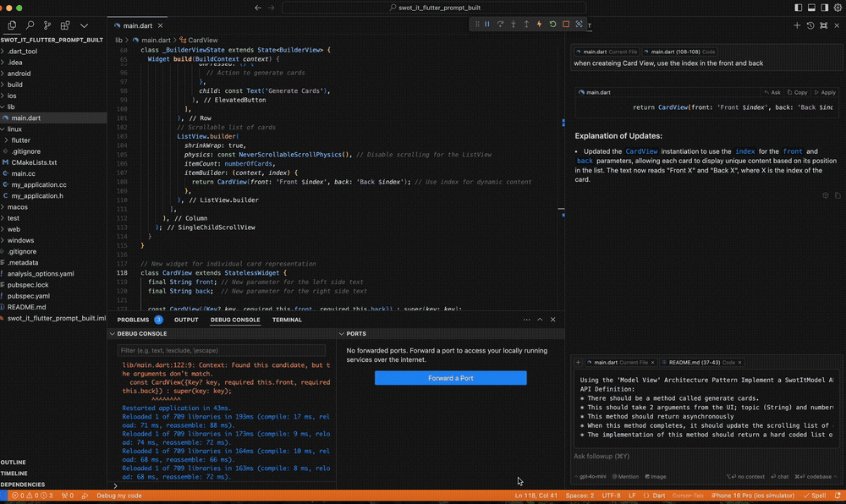Toggle primary sidebar layout button
This screenshot has width=846, height=504.
coord(799,8)
